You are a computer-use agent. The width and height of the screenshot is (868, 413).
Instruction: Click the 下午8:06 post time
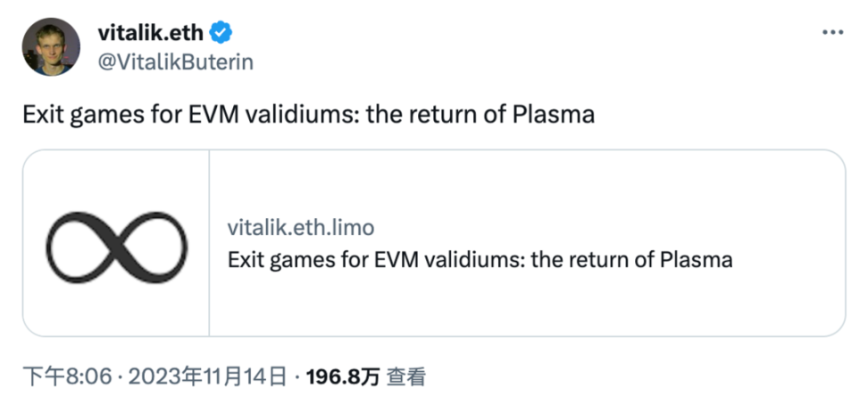pyautogui.click(x=67, y=377)
